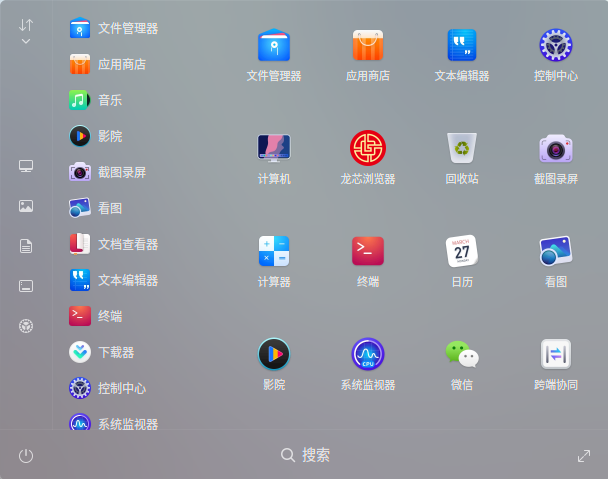The width and height of the screenshot is (608, 479).
Task: Launch 微信 WeChat
Action: [x=461, y=365]
